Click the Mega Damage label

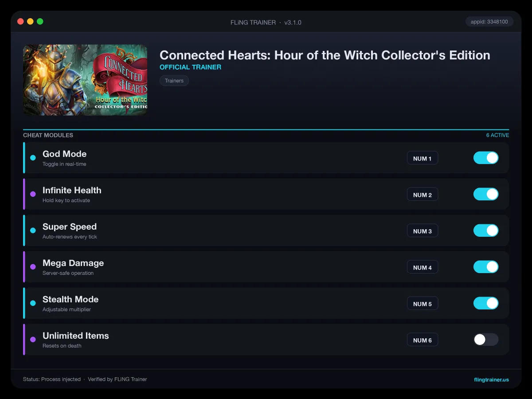point(73,263)
